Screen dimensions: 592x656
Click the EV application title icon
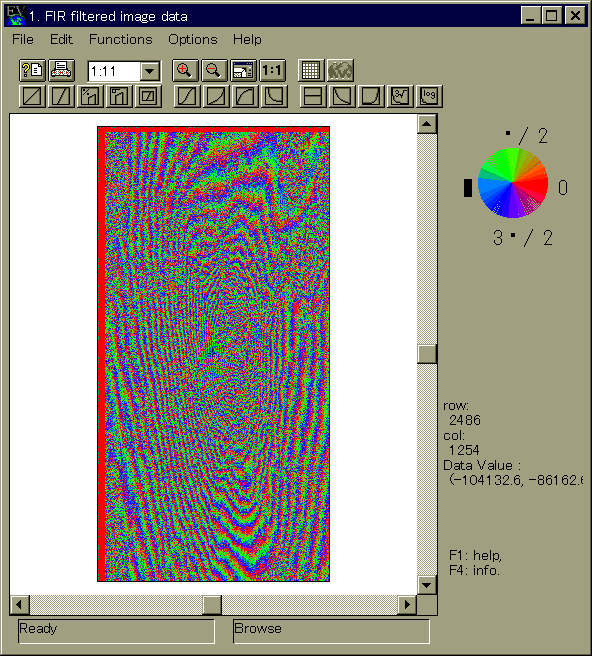[x=15, y=16]
